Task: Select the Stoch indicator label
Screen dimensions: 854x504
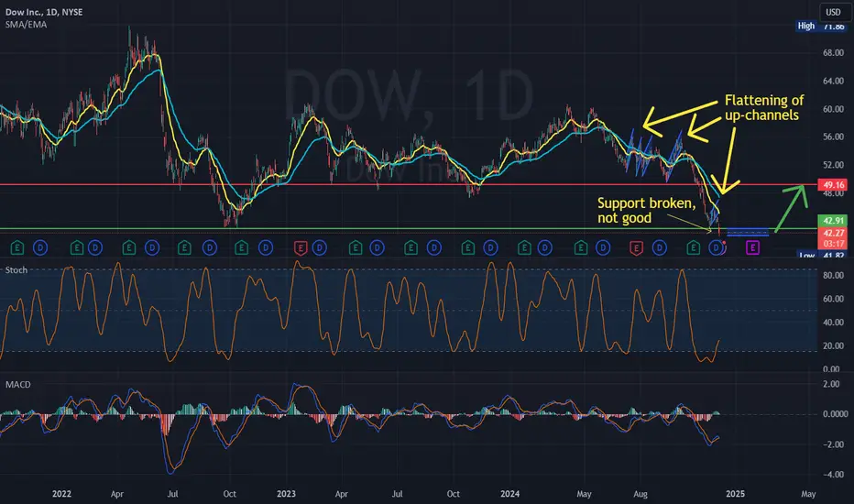Action: [x=16, y=269]
